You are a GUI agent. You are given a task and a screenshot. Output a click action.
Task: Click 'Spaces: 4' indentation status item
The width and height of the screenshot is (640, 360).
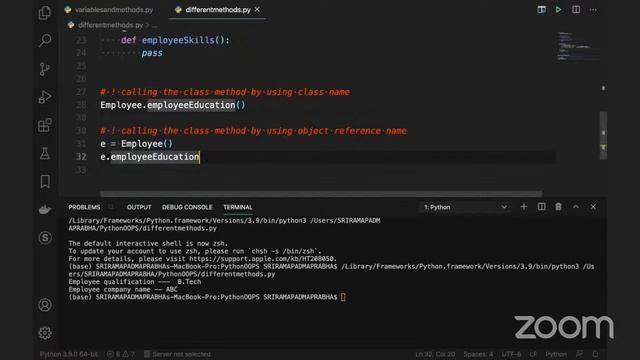pyautogui.click(x=478, y=354)
